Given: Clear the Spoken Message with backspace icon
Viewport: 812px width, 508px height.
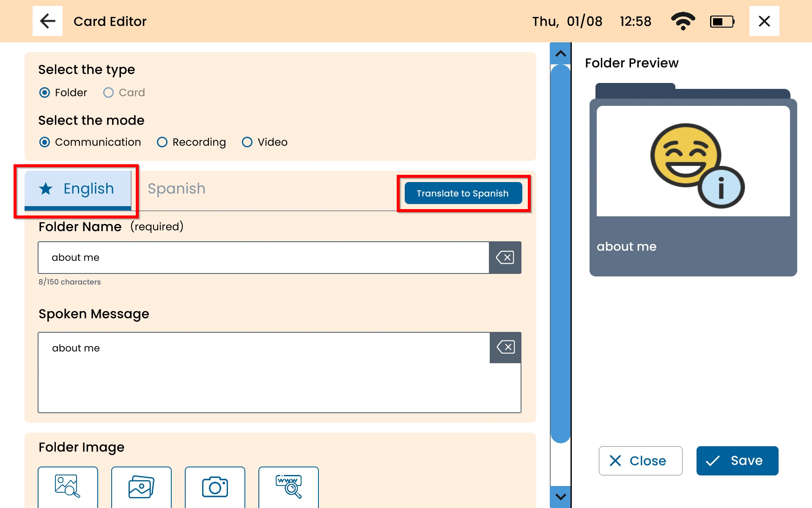Looking at the screenshot, I should tap(505, 348).
